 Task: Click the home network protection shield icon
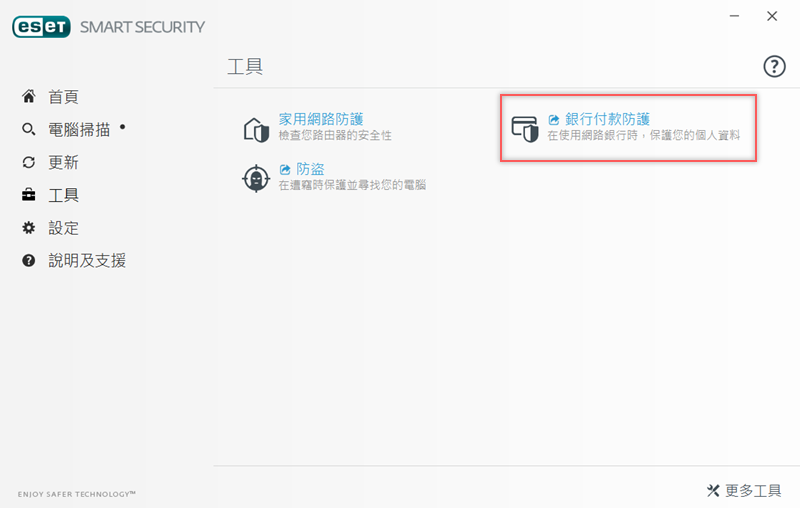tap(257, 128)
